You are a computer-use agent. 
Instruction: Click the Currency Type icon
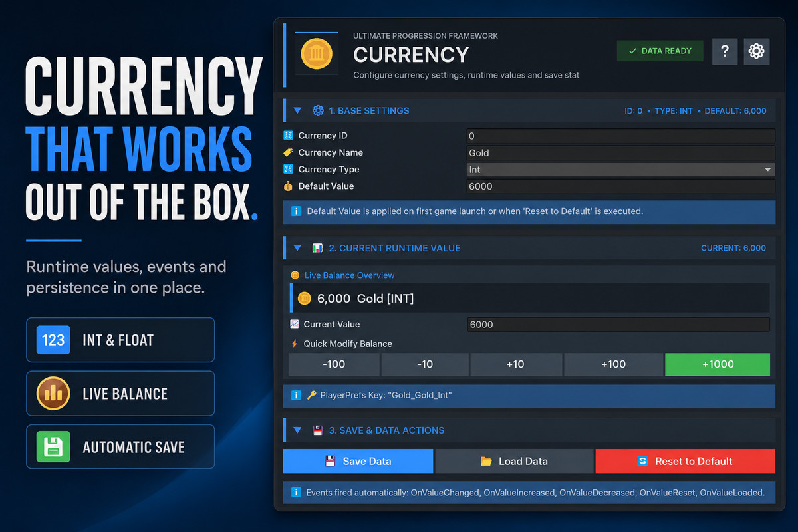289,169
